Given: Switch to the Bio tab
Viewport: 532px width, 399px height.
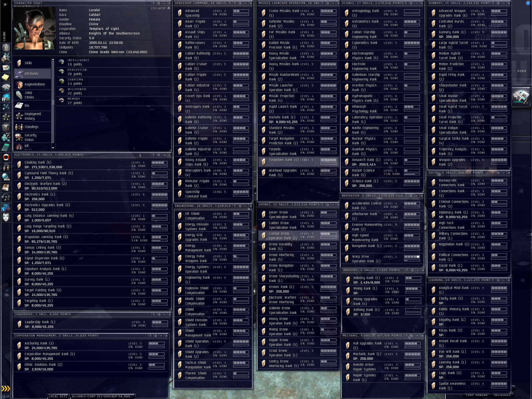Looking at the screenshot, I should [33, 106].
